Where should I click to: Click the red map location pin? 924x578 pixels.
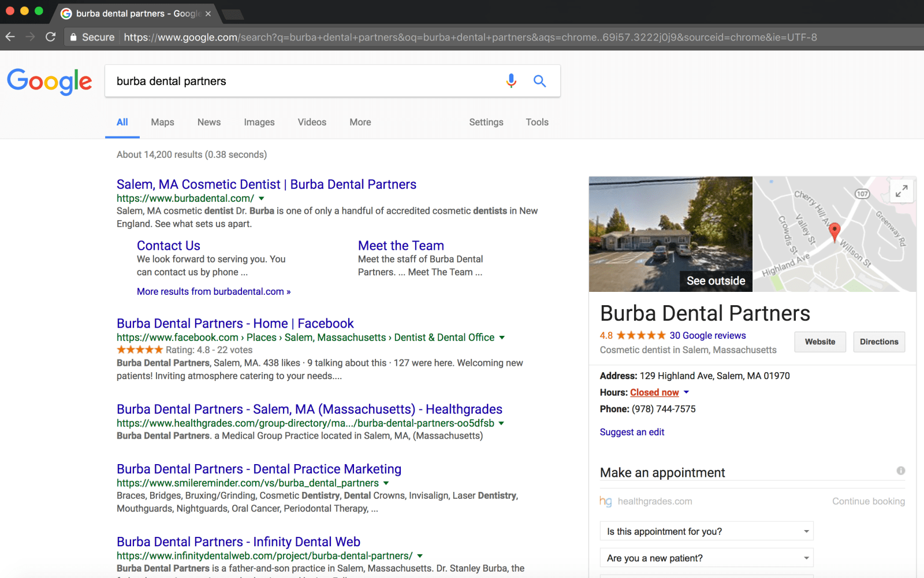834,232
